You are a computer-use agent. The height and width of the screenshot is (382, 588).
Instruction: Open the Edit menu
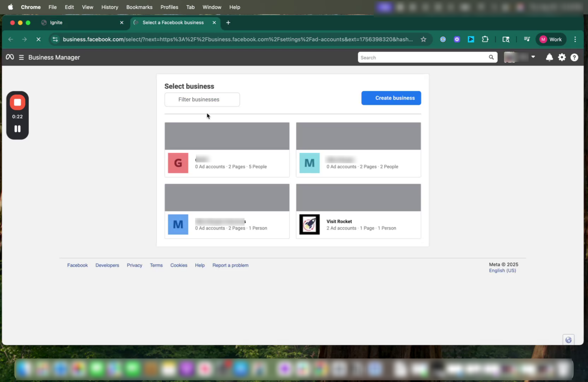[x=69, y=7]
